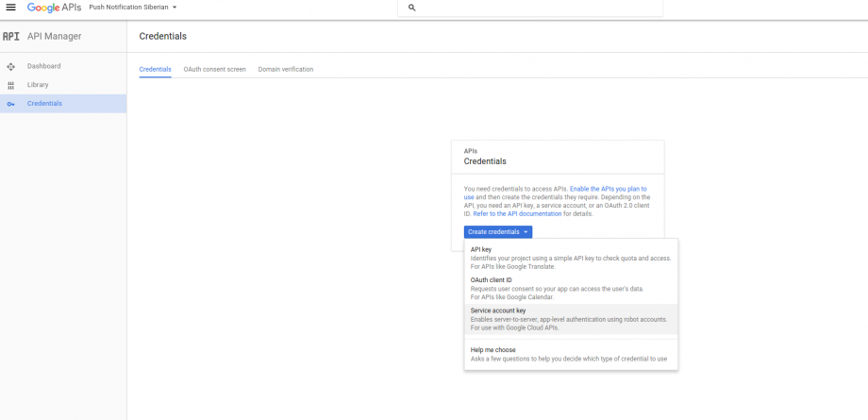Collapse the Create credentials dropdown button
The image size is (868, 420).
click(x=498, y=231)
